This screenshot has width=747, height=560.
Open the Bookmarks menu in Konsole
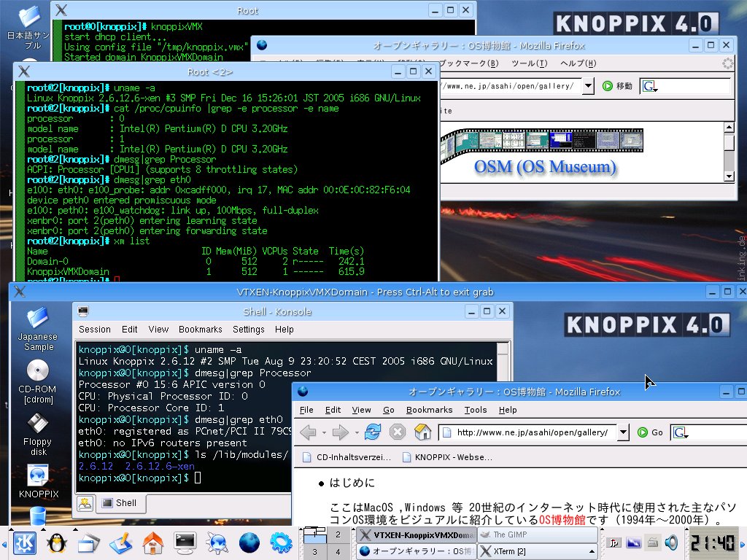pos(200,330)
